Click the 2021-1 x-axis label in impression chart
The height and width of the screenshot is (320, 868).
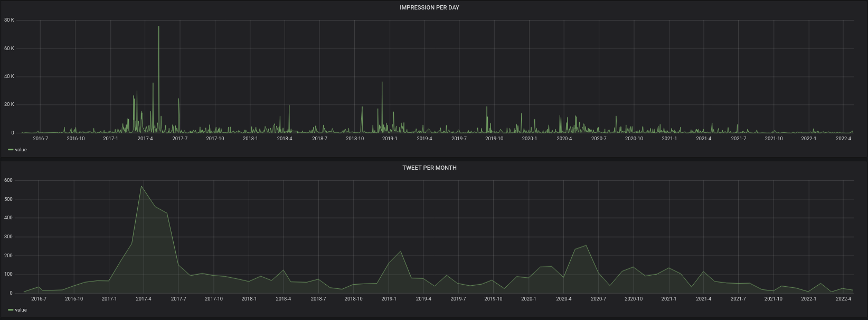click(x=669, y=139)
